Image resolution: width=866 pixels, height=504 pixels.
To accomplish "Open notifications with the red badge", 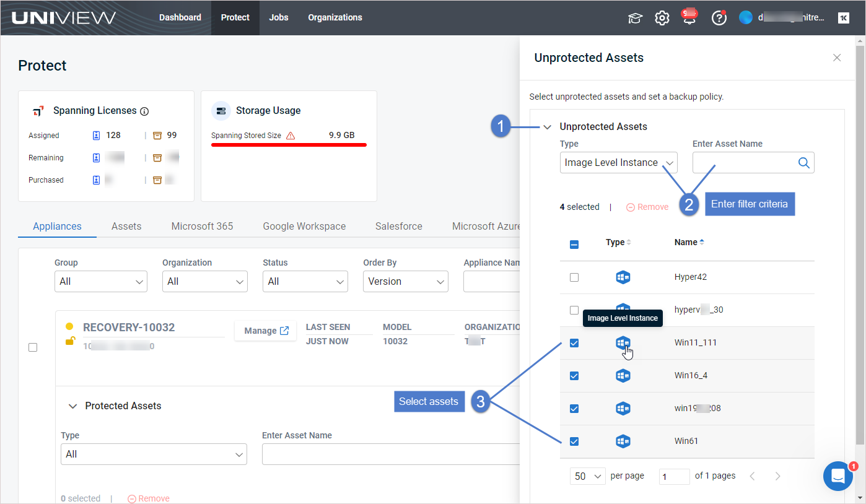I will (x=689, y=18).
